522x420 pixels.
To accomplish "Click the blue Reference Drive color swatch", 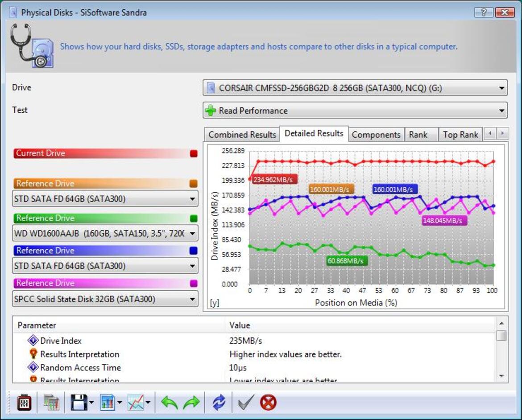I will [x=194, y=251].
